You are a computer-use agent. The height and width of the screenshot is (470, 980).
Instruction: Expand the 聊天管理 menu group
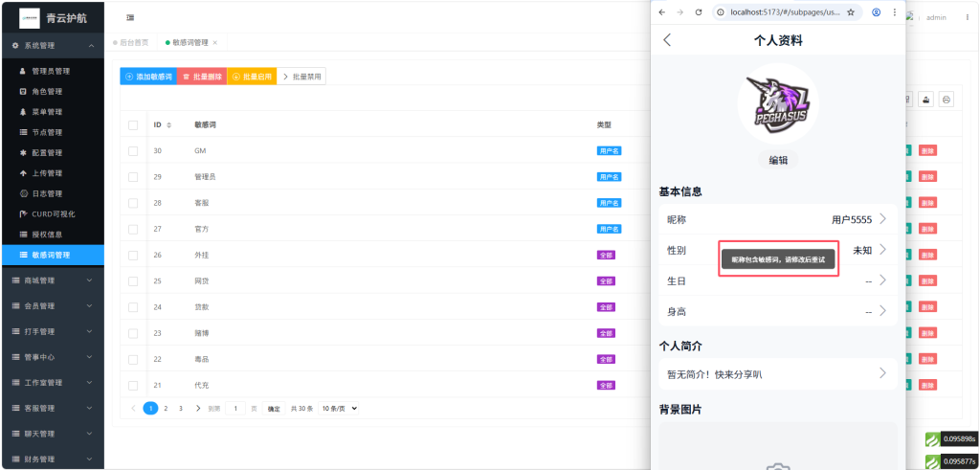52,434
